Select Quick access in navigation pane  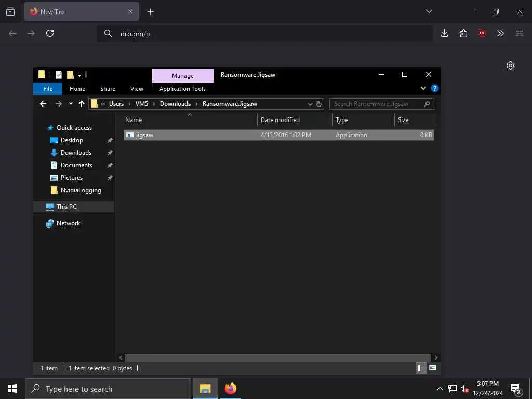pyautogui.click(x=74, y=128)
